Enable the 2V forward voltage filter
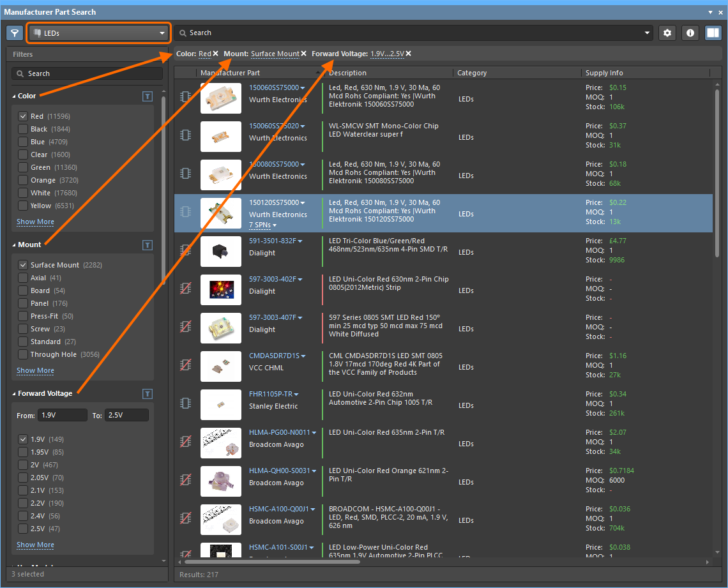728x588 pixels. click(23, 465)
